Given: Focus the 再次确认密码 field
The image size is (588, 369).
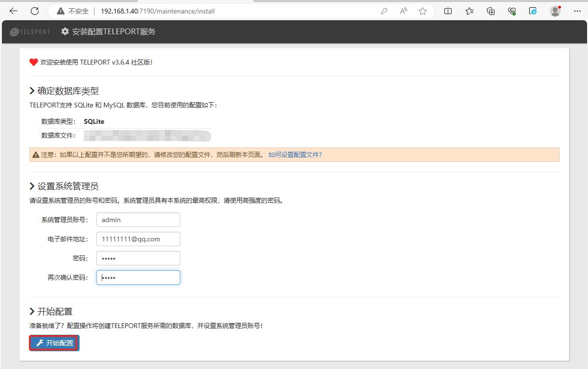Looking at the screenshot, I should pos(138,277).
